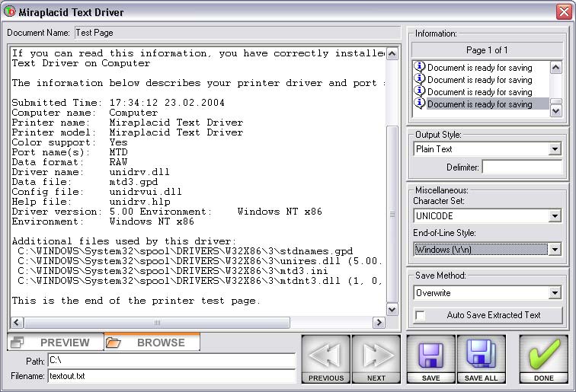Close the Miraplacid Text Driver window
576x392 pixels.
click(x=564, y=11)
